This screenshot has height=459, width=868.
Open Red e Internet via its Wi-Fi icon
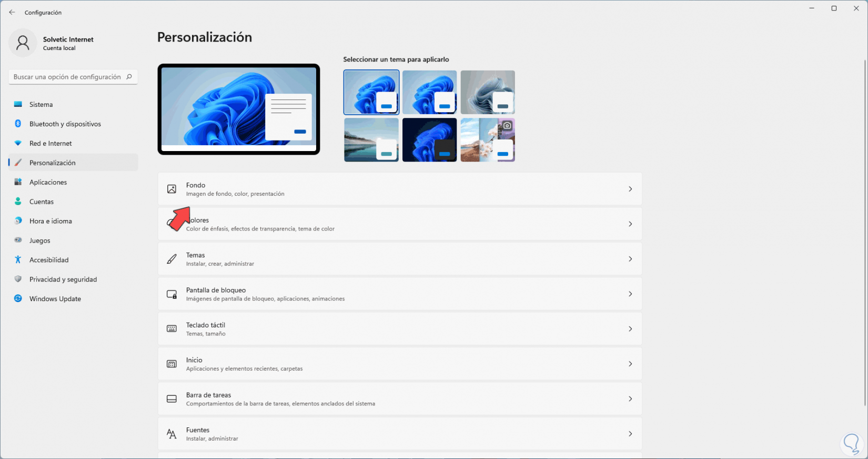pyautogui.click(x=18, y=143)
